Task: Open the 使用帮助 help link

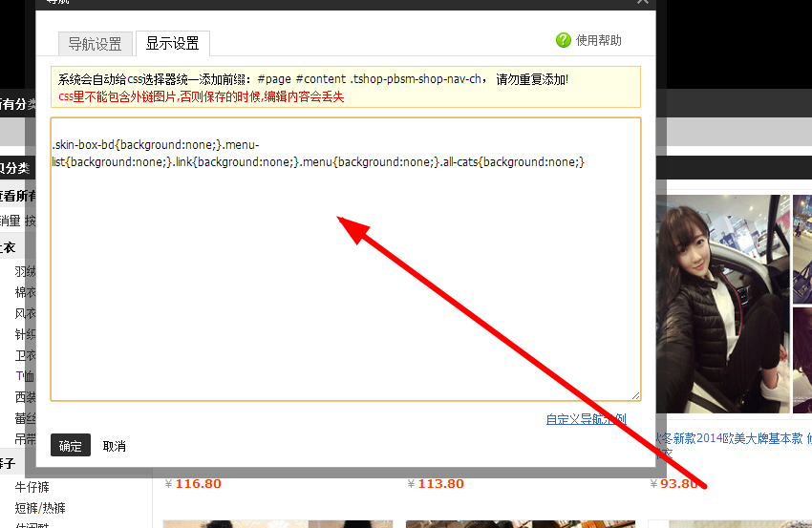Action: [x=598, y=40]
